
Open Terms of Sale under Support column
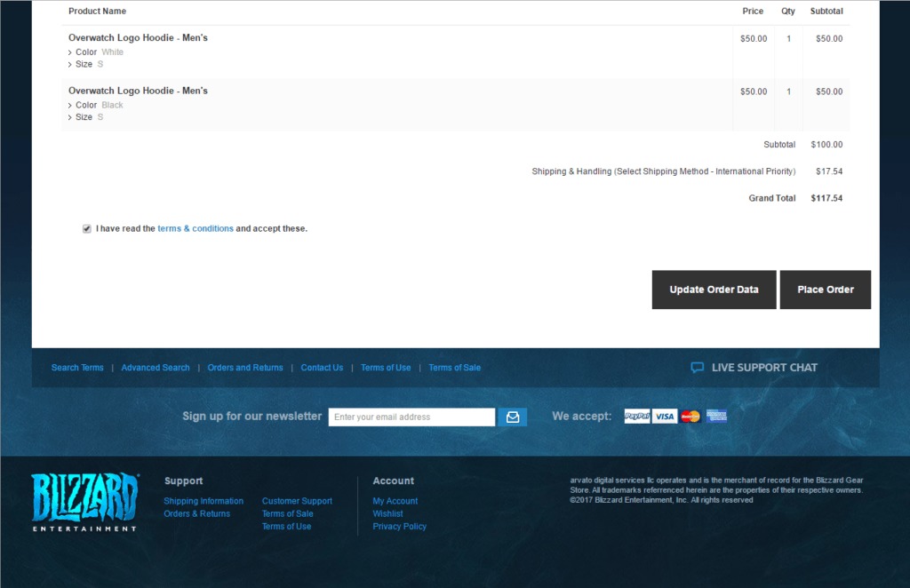pyautogui.click(x=287, y=513)
